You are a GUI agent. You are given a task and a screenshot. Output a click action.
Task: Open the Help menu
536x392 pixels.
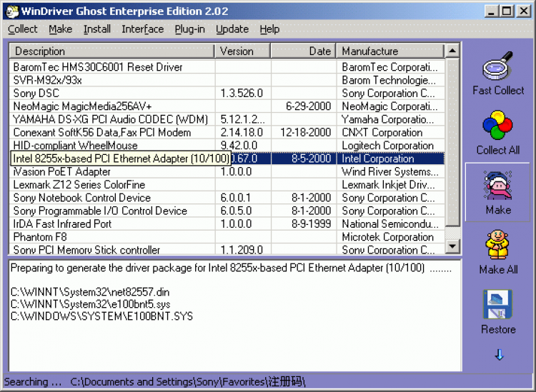269,29
